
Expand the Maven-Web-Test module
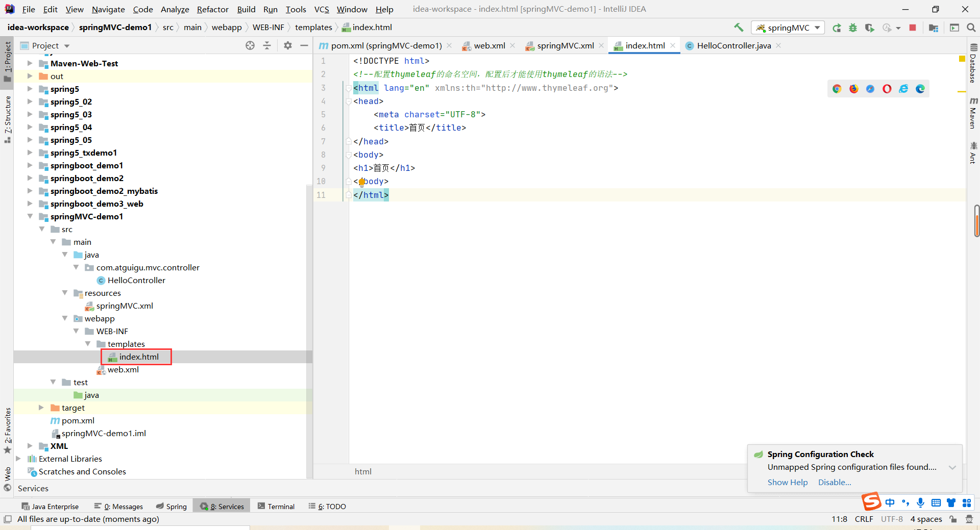[x=30, y=63]
